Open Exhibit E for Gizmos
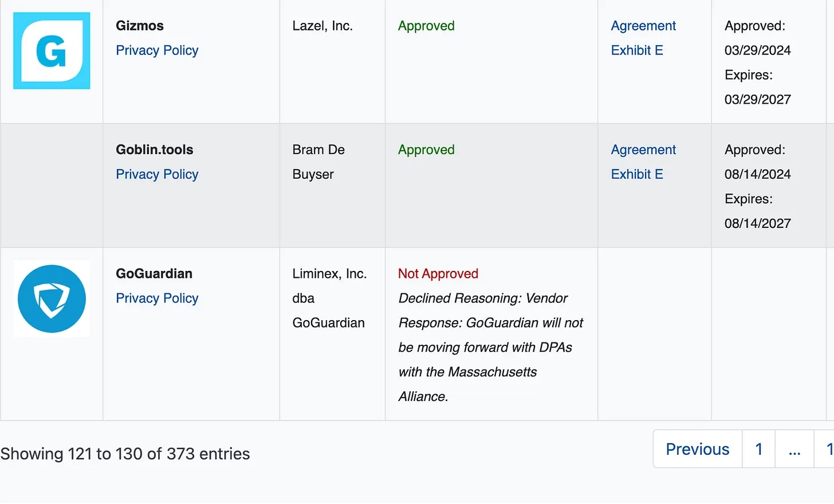 (637, 50)
